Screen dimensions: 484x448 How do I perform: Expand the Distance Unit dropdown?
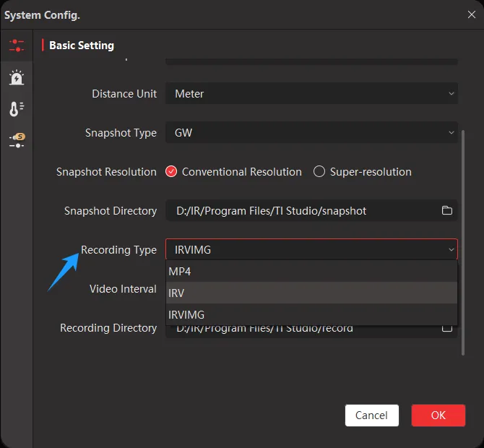click(x=311, y=94)
